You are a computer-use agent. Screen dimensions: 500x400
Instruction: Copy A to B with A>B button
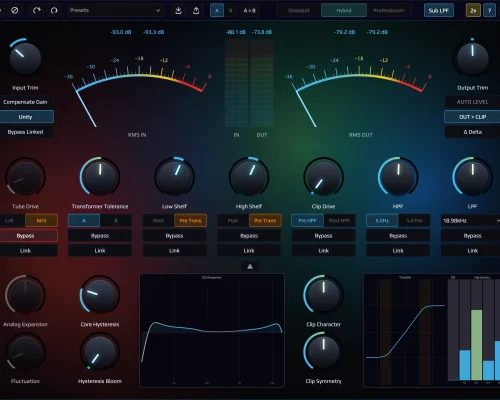point(249,10)
